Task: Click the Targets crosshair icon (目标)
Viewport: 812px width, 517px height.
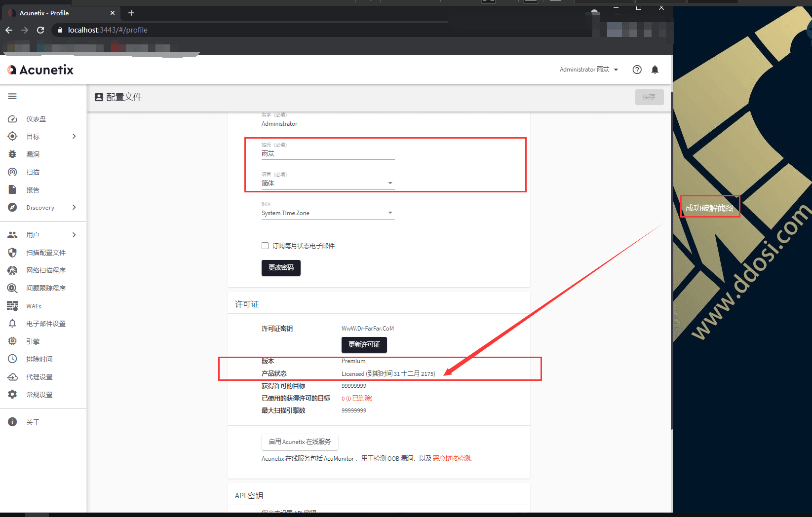Action: point(12,136)
